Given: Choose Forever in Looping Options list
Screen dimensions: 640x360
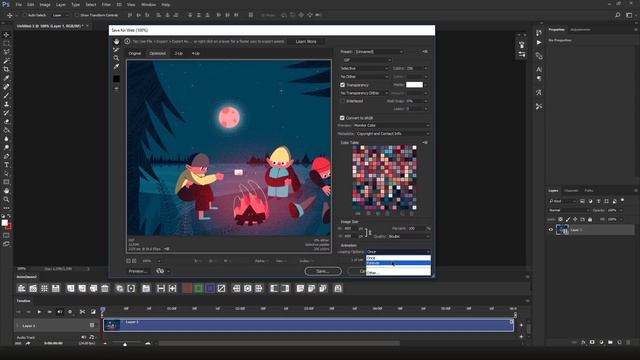Looking at the screenshot, I should (x=398, y=263).
